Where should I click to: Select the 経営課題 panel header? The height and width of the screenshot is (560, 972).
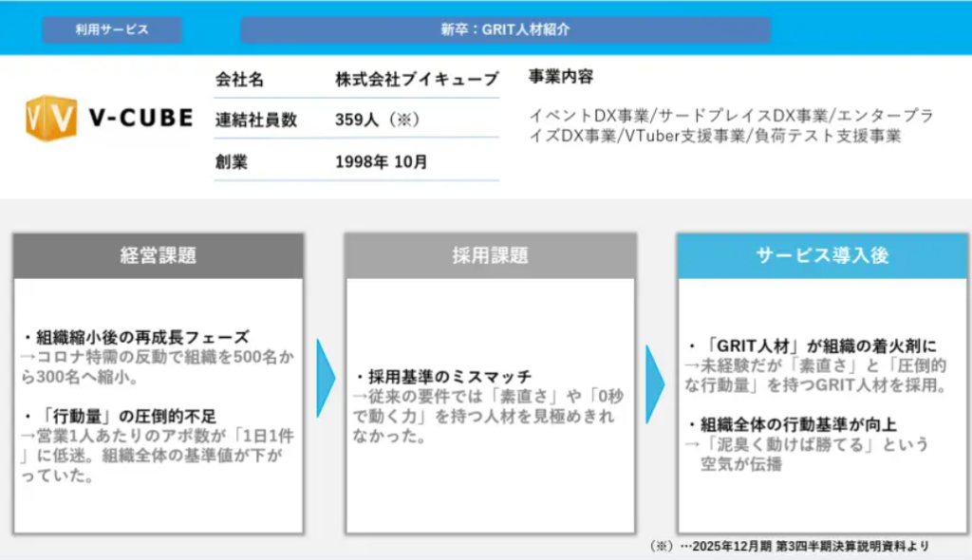point(159,255)
